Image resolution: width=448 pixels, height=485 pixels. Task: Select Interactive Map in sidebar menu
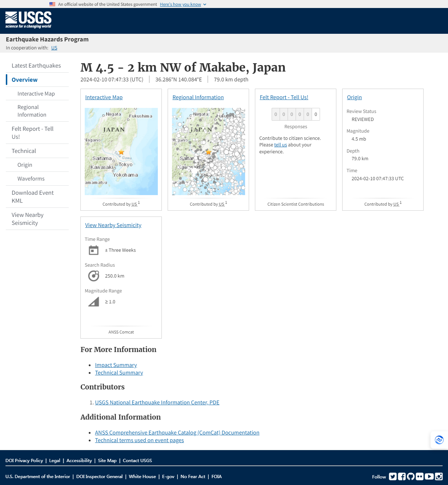point(36,94)
